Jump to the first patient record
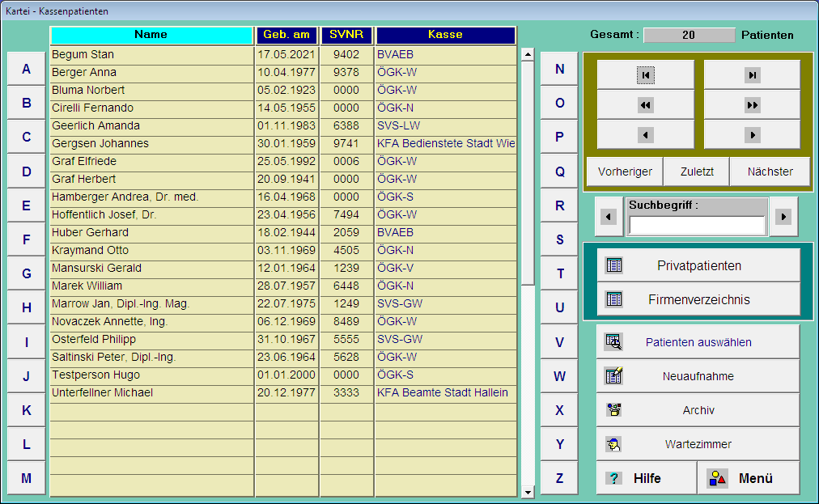 645,74
